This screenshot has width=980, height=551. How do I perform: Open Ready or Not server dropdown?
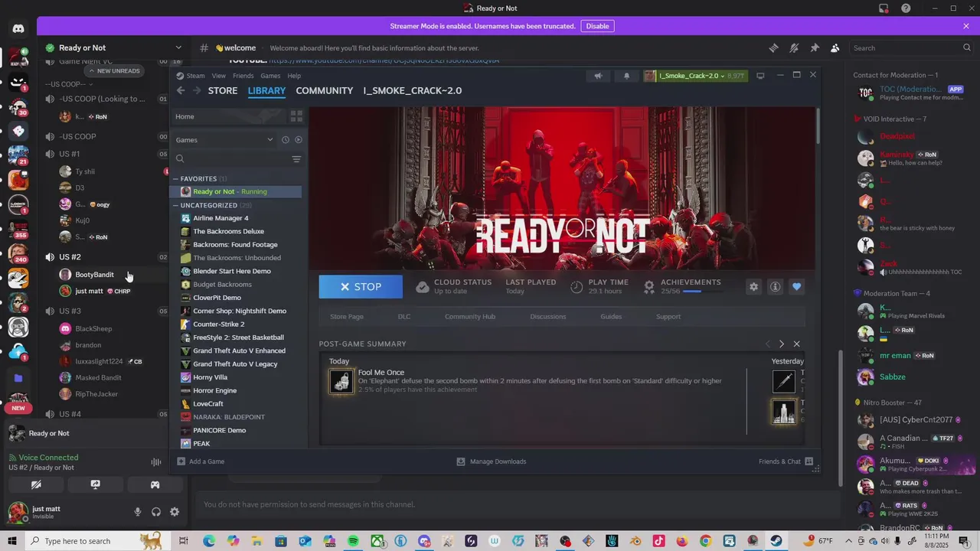(x=178, y=47)
